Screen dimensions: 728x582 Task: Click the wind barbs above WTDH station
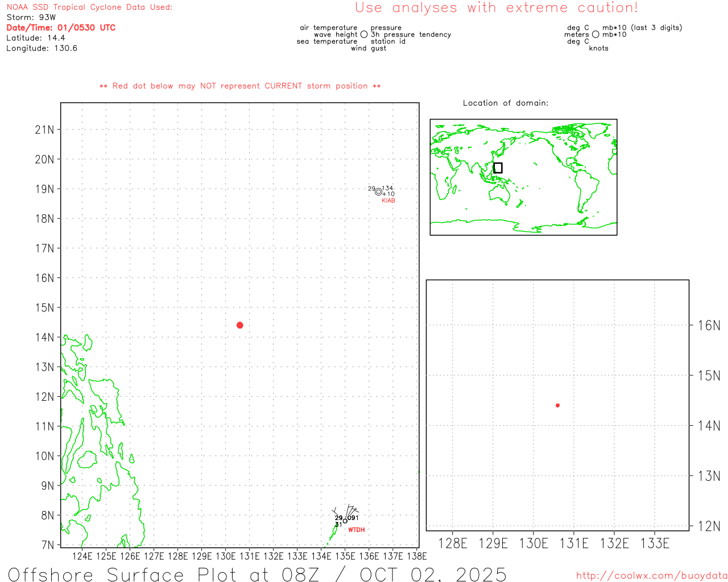tap(350, 510)
